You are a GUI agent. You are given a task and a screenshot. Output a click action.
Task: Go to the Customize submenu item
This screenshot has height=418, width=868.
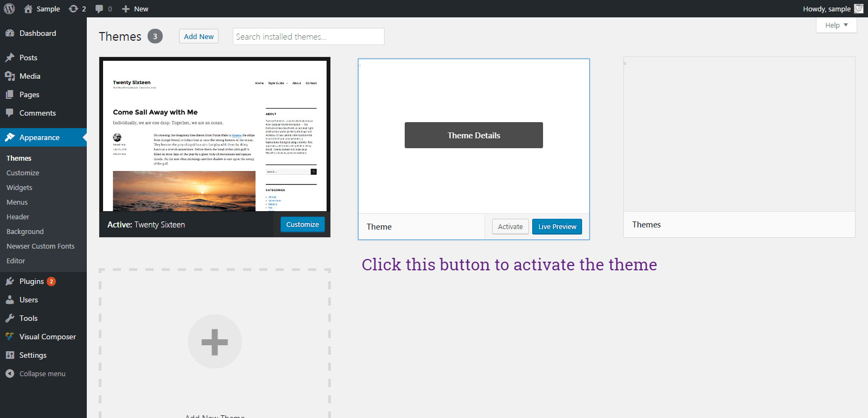pyautogui.click(x=23, y=173)
